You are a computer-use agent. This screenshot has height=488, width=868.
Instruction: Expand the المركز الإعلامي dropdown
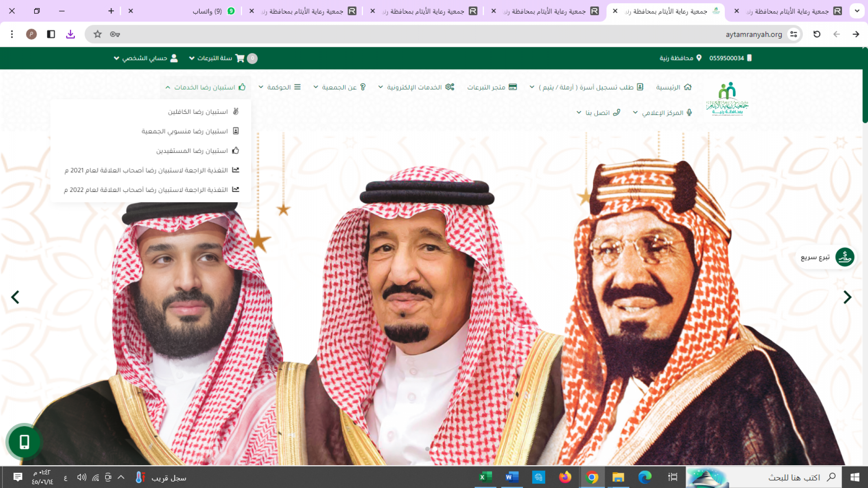coord(662,113)
